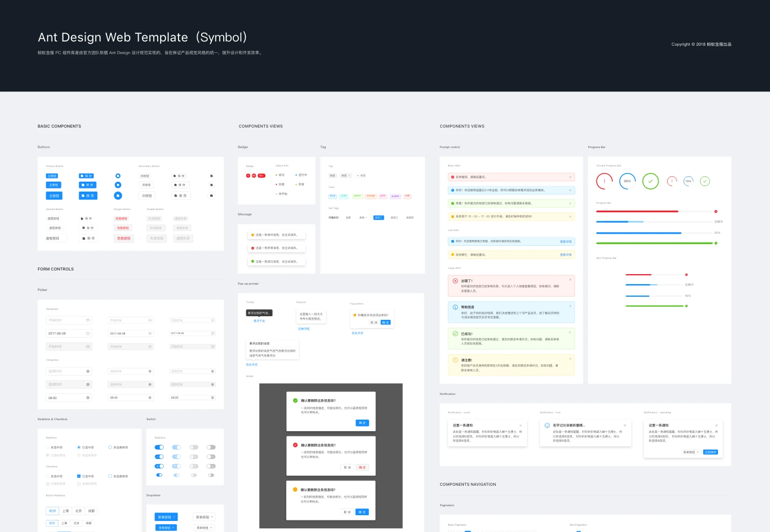Click the dark 悬浮出现的气泡 tooltip bubble
The image size is (770, 532).
point(259,313)
